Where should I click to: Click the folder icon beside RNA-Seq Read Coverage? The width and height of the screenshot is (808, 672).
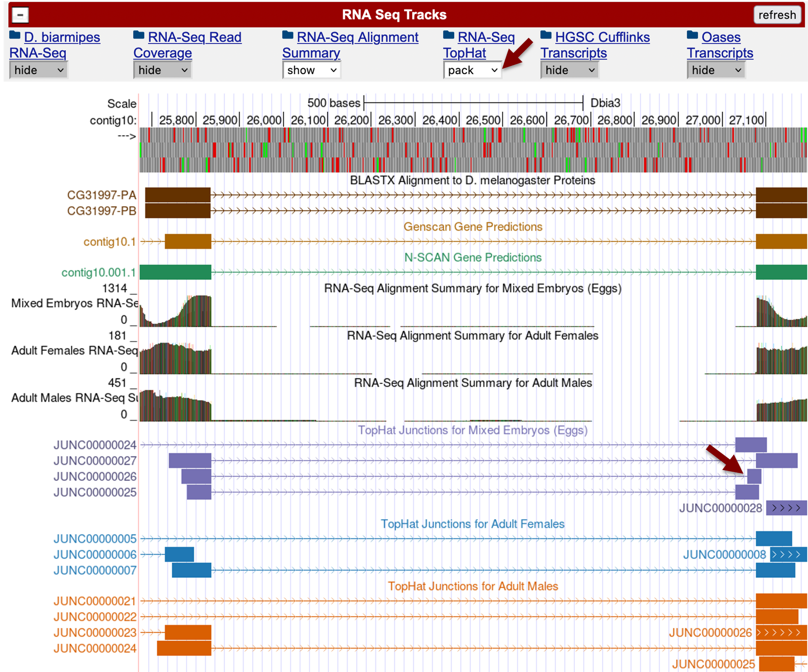139,35
